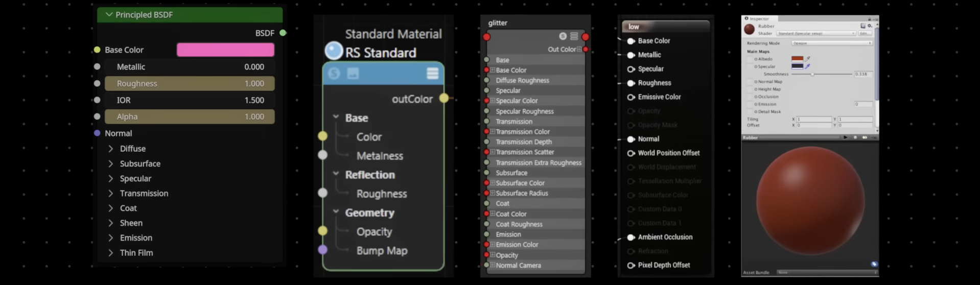Click the Metalness input port
Screen dimensions: 980x285
322,155
